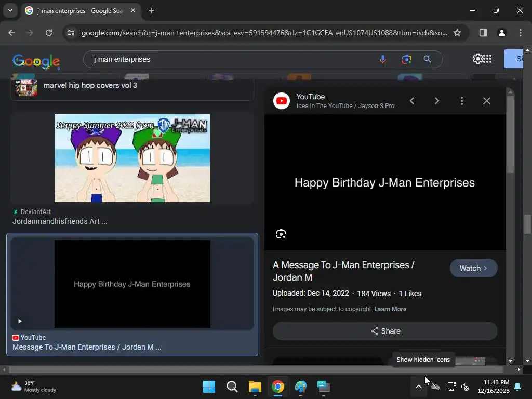Open Message To J-Man Enterprises / Jordan M result title

pos(87,347)
